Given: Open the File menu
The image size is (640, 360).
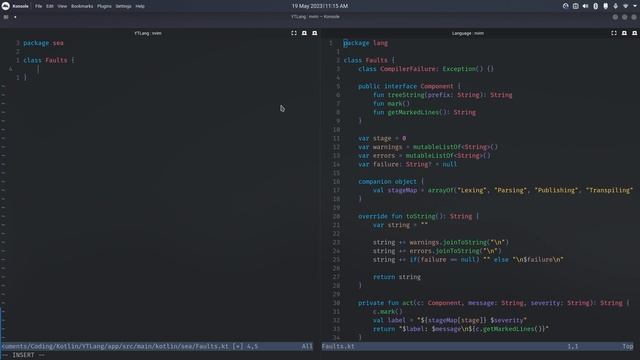Looking at the screenshot, I should point(38,6).
